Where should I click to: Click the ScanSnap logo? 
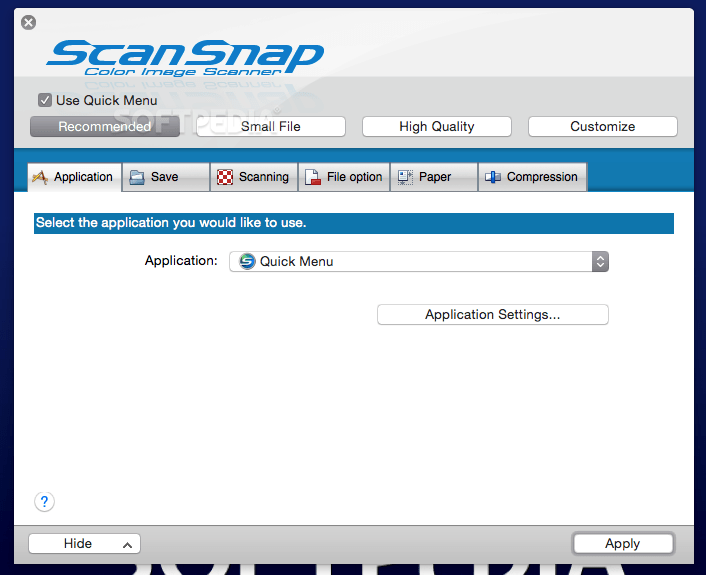point(185,59)
